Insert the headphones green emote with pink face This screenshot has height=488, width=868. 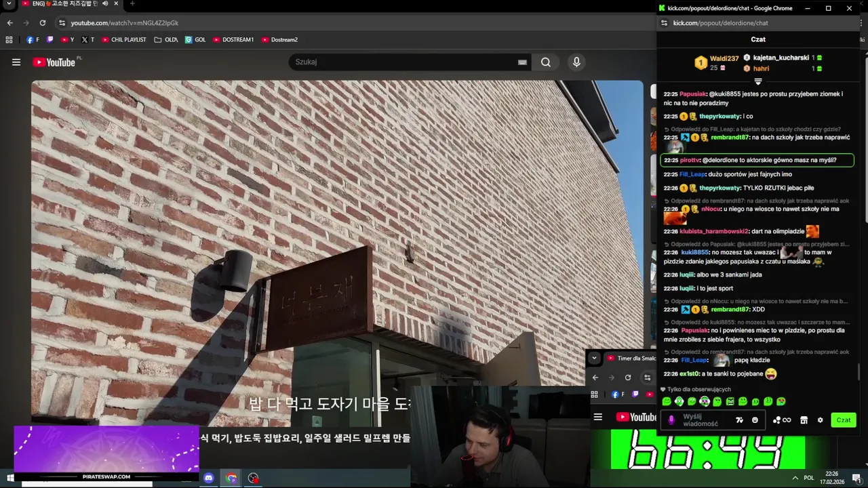tap(705, 402)
